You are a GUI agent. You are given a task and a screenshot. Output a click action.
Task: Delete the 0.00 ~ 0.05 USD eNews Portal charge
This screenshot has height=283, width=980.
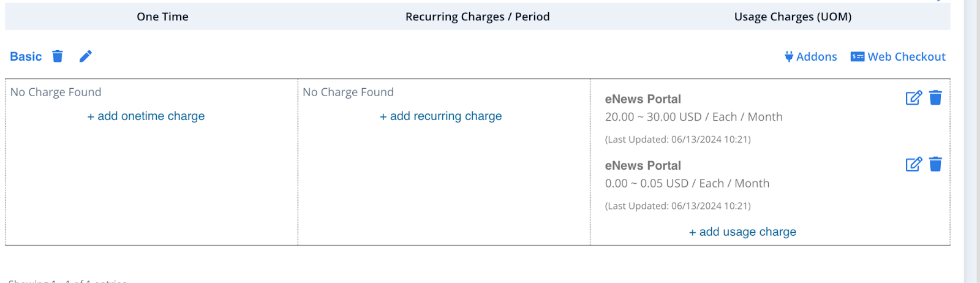coord(935,164)
